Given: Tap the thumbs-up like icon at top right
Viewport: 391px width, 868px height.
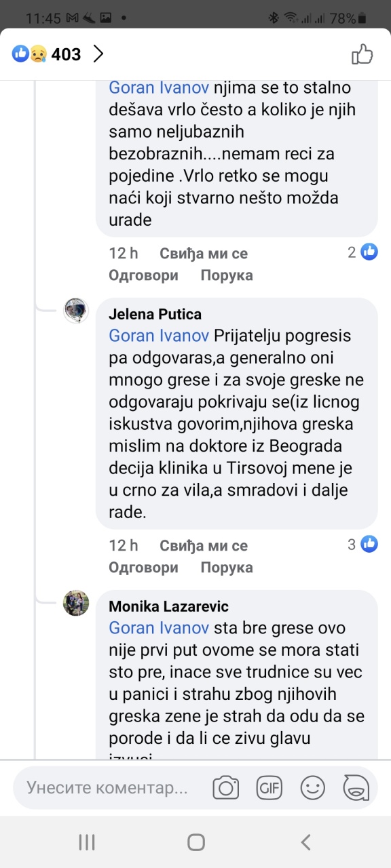Looking at the screenshot, I should pos(362,54).
